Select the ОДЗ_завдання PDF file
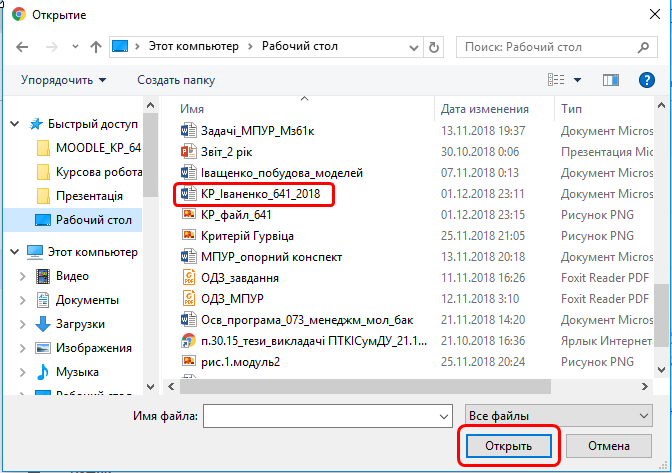The image size is (672, 473). click(x=239, y=278)
